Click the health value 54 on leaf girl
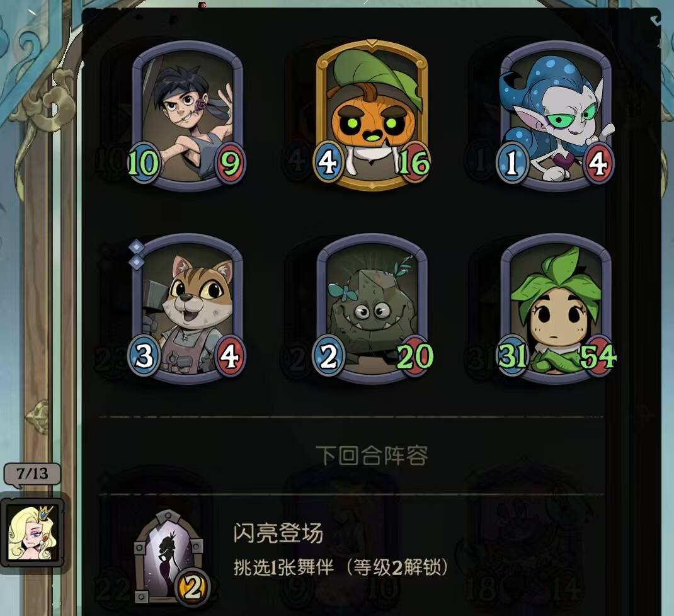This screenshot has height=616, width=674. click(x=598, y=356)
